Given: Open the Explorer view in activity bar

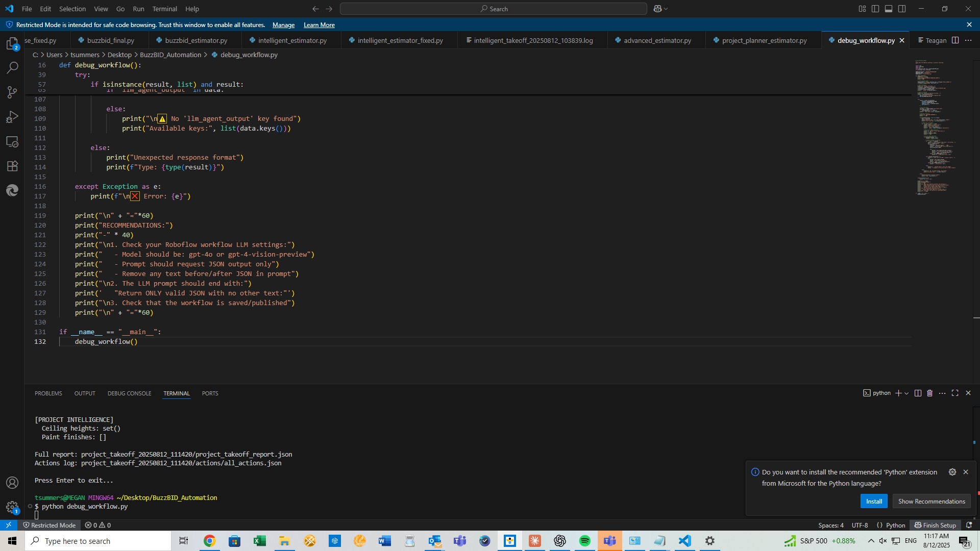Looking at the screenshot, I should click(x=12, y=43).
